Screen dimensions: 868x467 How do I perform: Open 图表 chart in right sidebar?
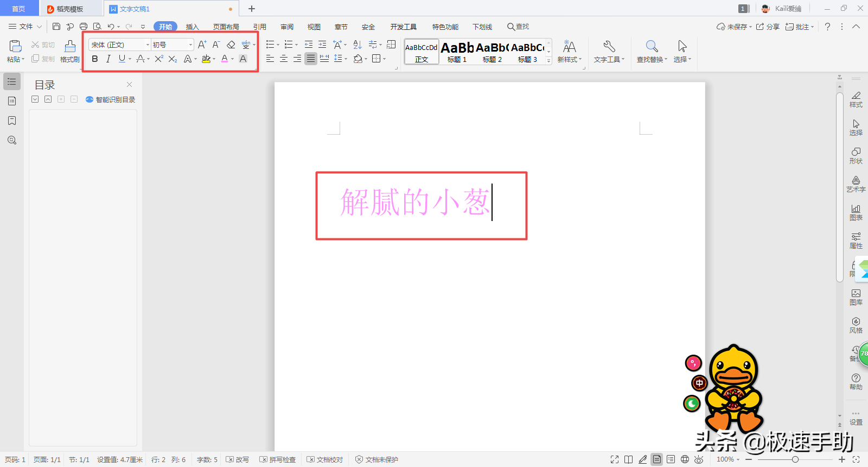(x=856, y=212)
